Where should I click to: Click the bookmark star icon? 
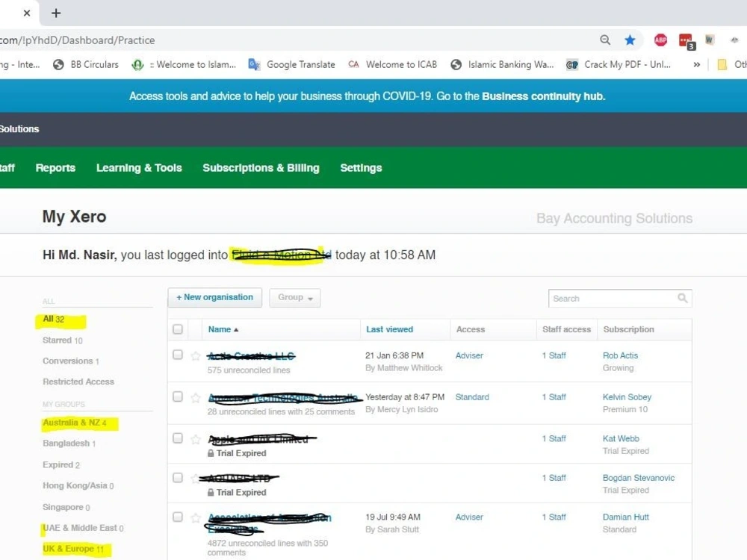coord(630,40)
